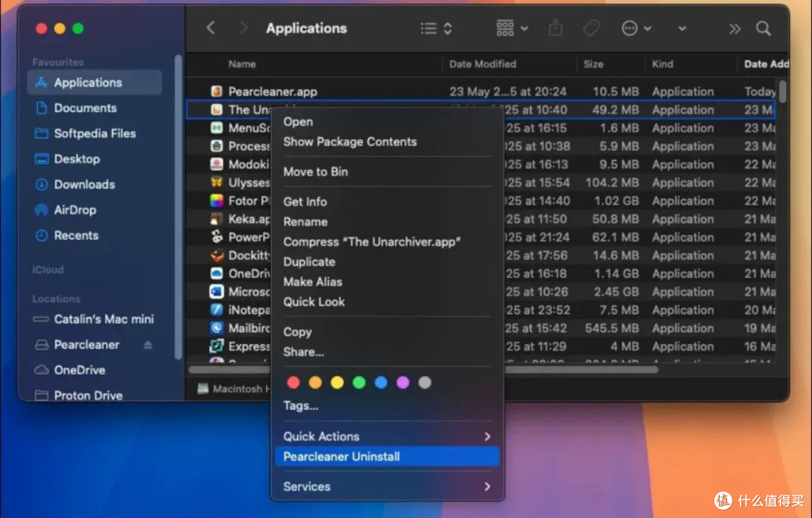Open the list view switcher
The height and width of the screenshot is (518, 812).
pos(436,29)
